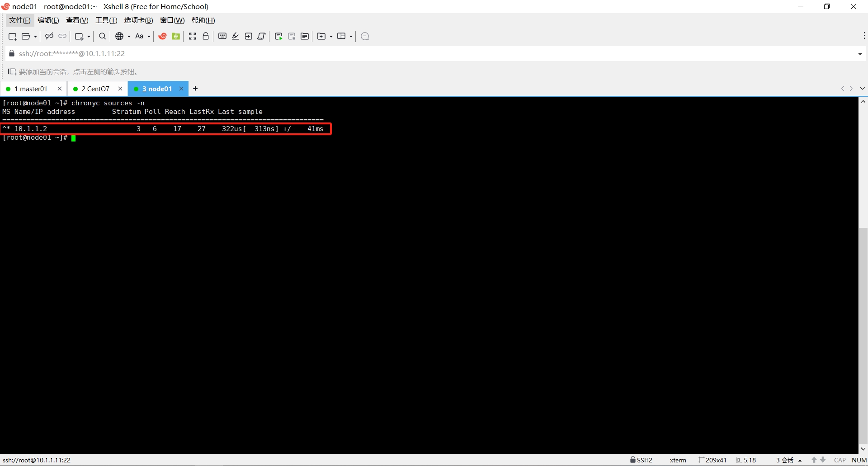Click the greyed stop script icon

pos(292,36)
